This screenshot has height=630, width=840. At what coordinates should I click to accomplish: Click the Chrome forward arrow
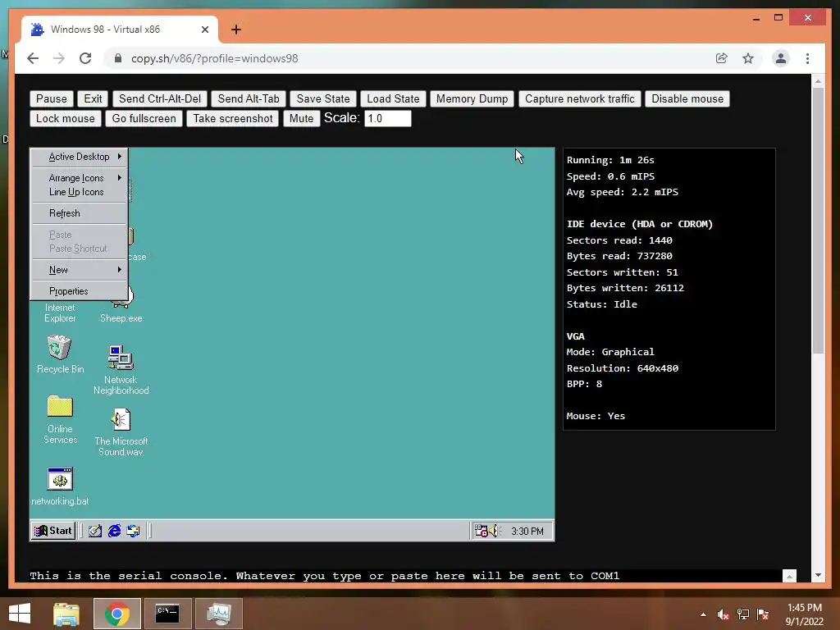tap(59, 58)
